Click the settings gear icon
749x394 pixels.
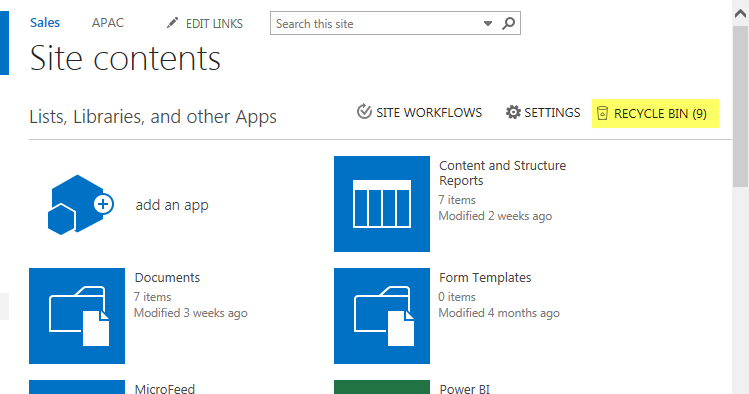pos(513,112)
